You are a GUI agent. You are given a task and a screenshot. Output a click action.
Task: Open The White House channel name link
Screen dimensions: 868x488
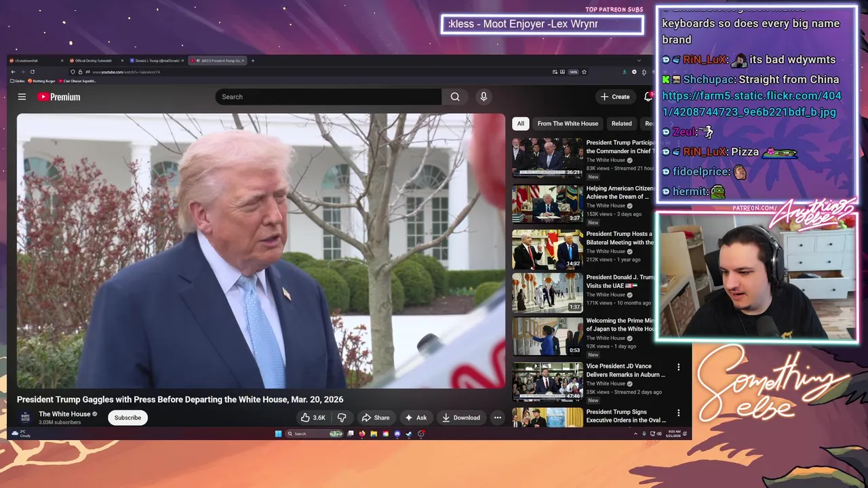click(x=64, y=414)
